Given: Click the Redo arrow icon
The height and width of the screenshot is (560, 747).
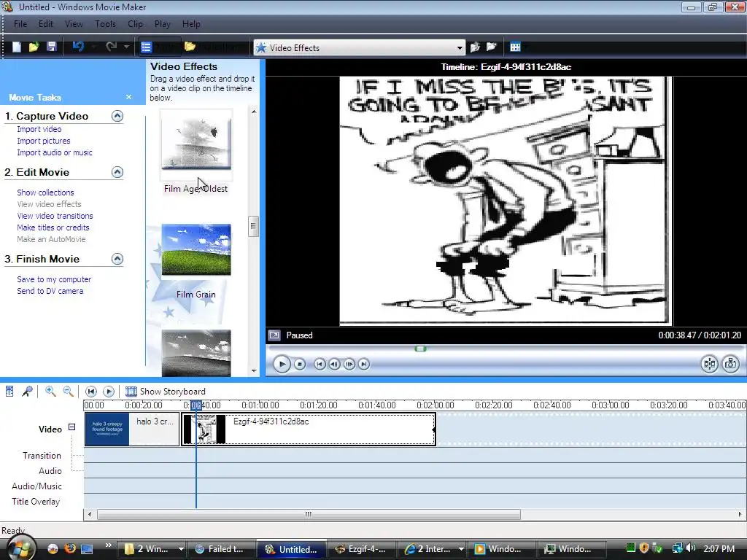Looking at the screenshot, I should pyautogui.click(x=111, y=46).
